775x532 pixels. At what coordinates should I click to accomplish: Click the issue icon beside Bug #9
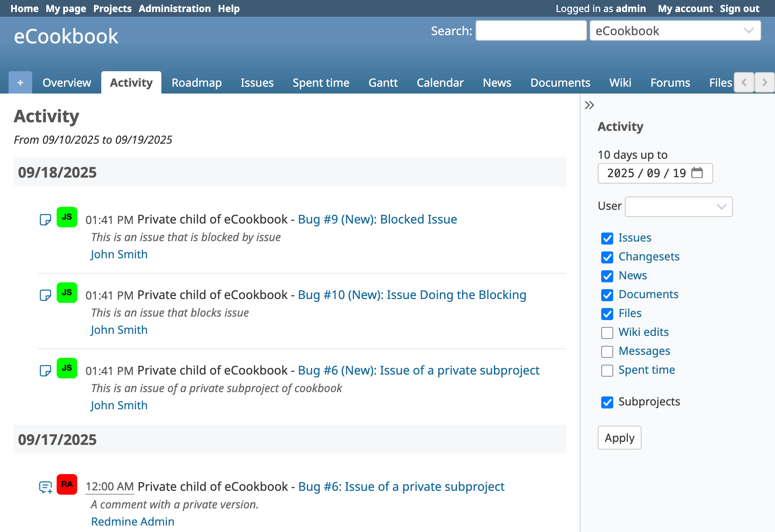[x=45, y=220]
